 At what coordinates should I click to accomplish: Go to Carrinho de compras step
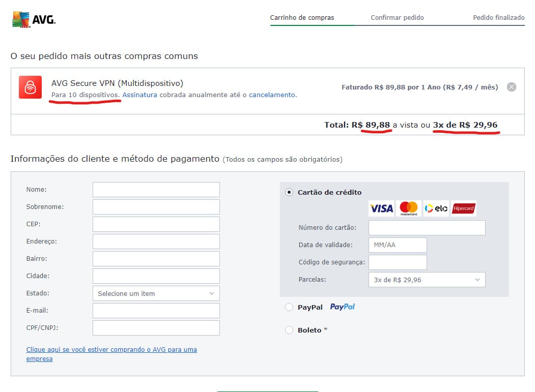(302, 17)
